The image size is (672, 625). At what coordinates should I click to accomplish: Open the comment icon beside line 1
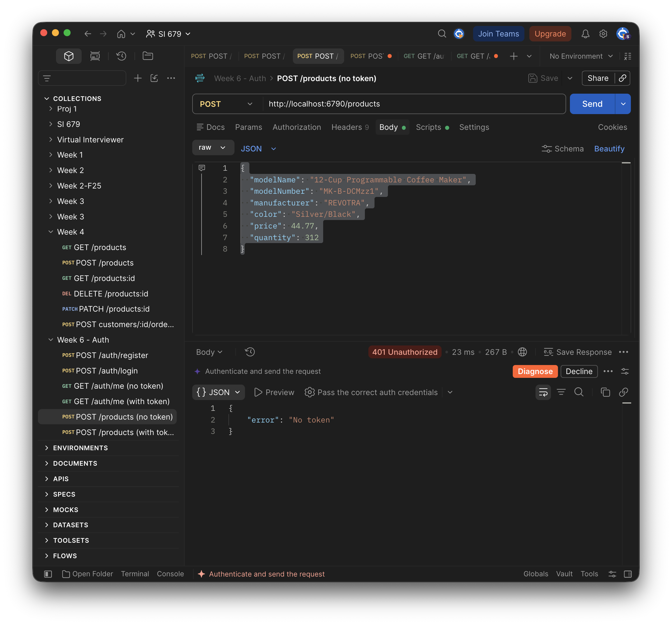click(202, 168)
